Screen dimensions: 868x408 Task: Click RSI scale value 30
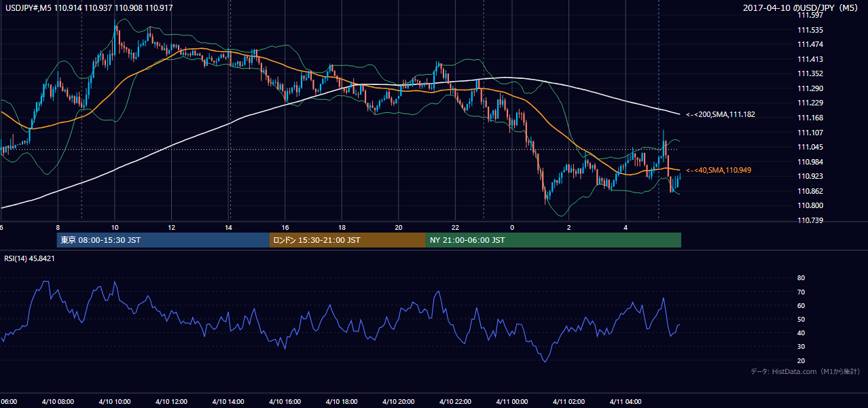click(x=801, y=347)
